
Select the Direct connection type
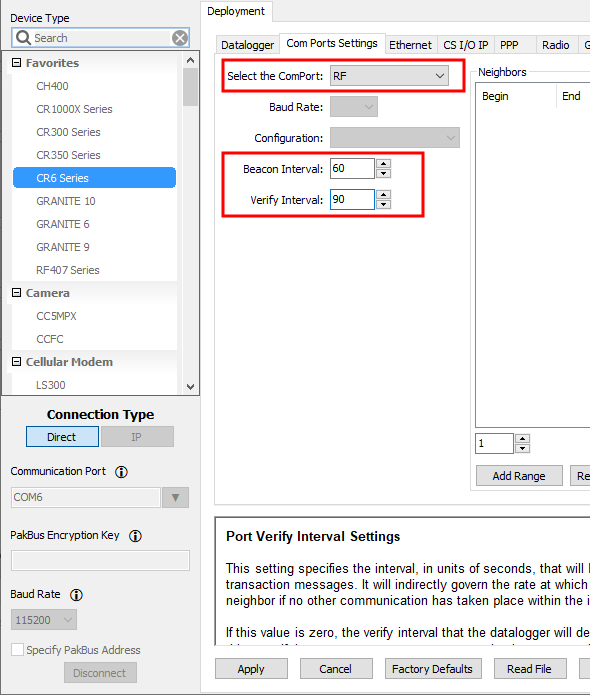pyautogui.click(x=63, y=437)
